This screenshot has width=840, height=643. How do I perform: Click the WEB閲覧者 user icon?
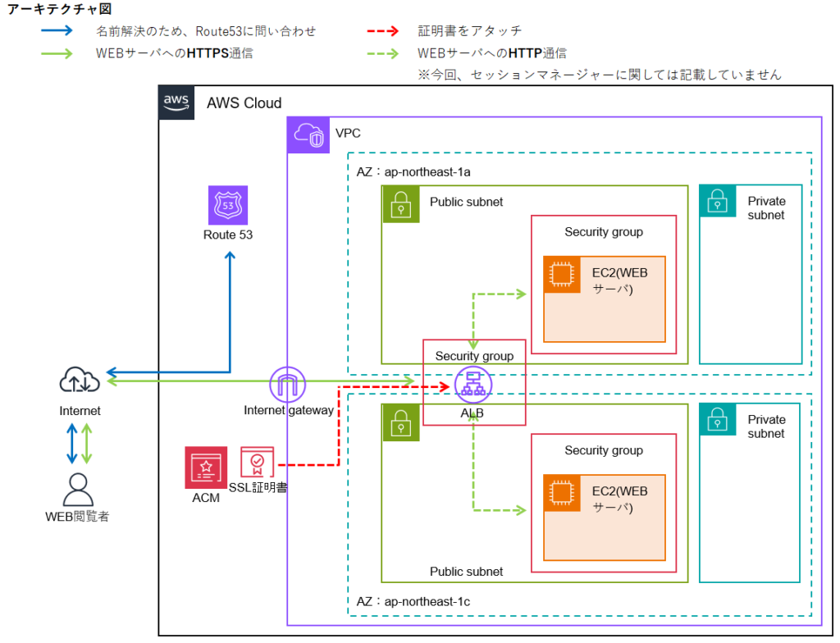pos(78,489)
